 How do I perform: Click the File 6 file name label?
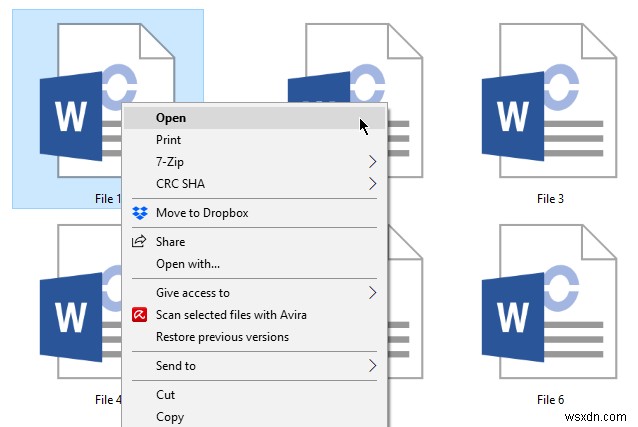(550, 399)
